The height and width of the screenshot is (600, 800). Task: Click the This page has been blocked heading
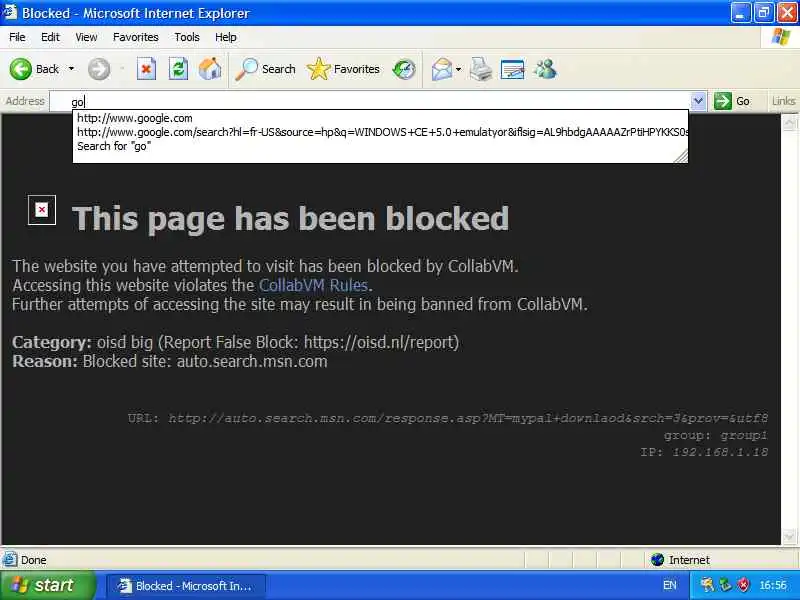[290, 218]
